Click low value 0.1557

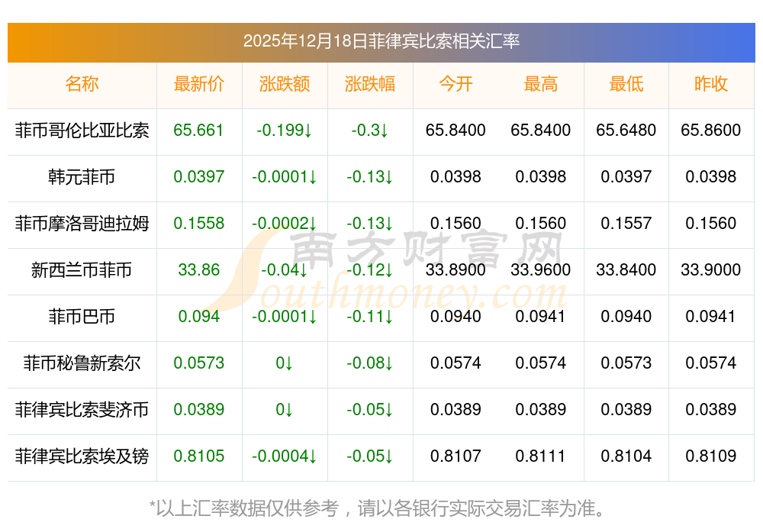click(x=626, y=224)
